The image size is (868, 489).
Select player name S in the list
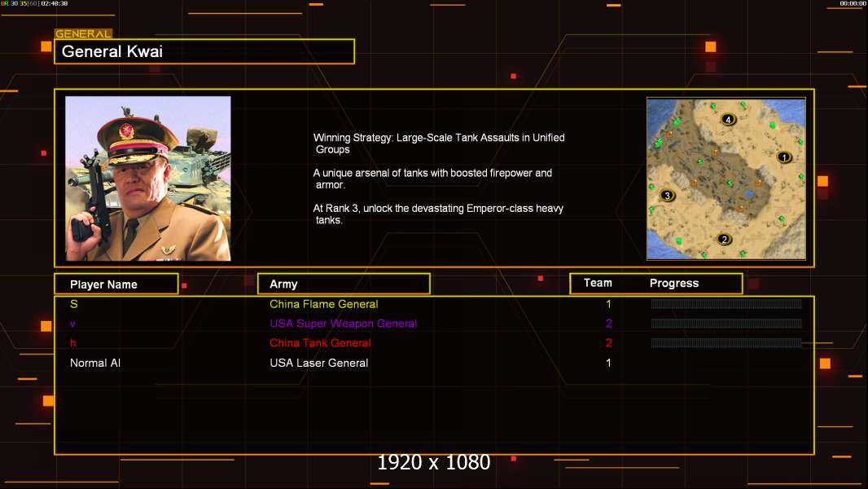(x=73, y=304)
